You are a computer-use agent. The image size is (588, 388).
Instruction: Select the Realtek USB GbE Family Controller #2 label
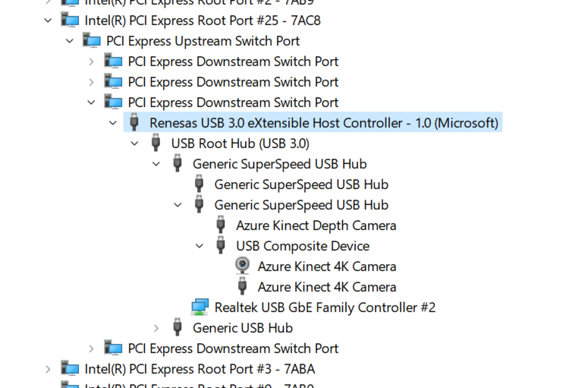click(x=325, y=308)
